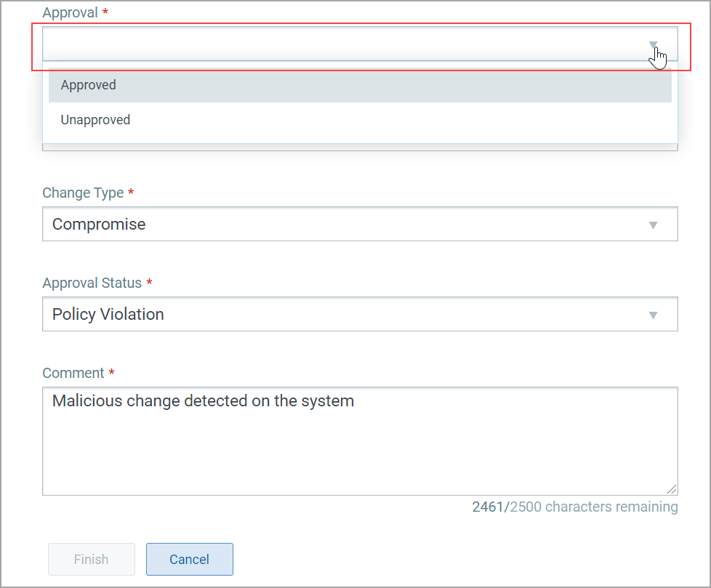Open the empty Approval combo box
Image resolution: width=711 pixels, height=588 pixels.
click(360, 44)
